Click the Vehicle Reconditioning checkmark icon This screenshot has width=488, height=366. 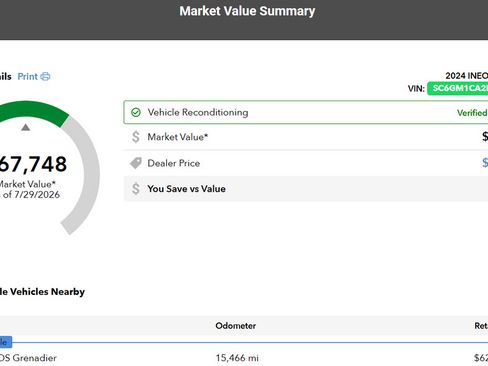(136, 112)
